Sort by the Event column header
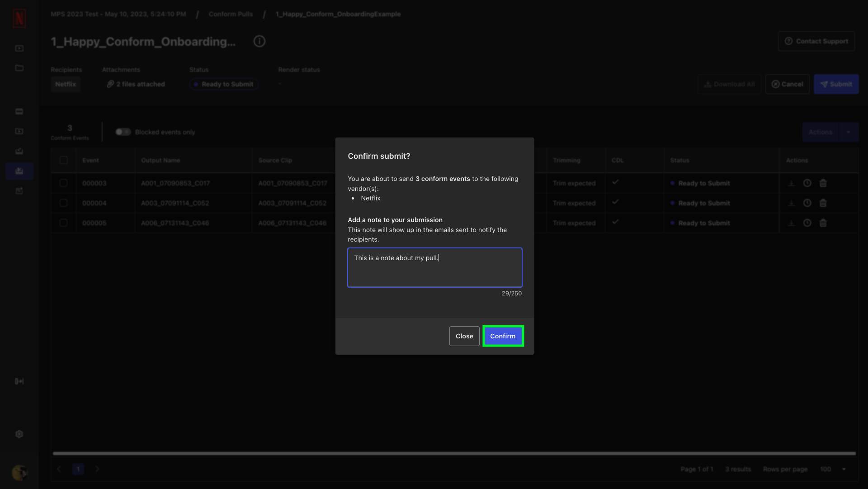The width and height of the screenshot is (868, 489). 90,160
